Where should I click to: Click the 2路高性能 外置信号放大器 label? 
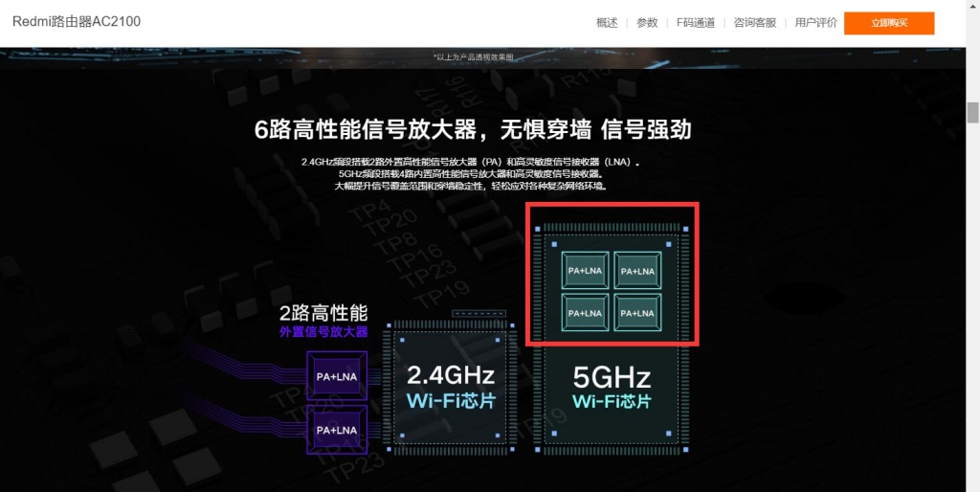click(323, 322)
